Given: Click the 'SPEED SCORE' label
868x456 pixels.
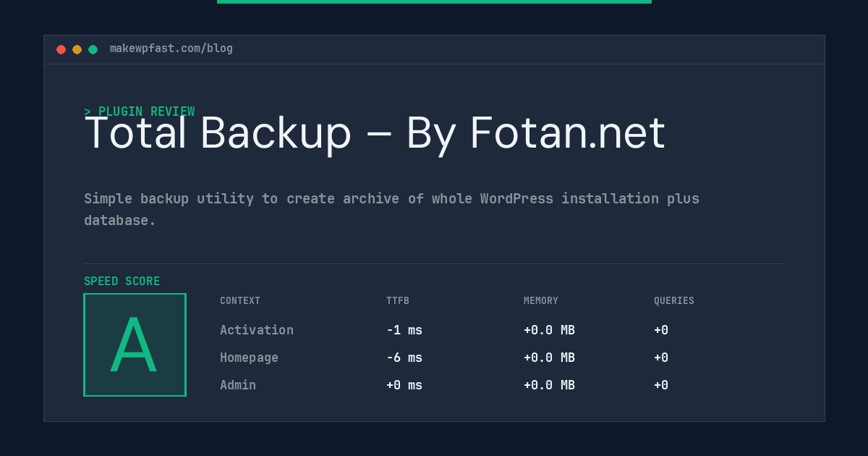Looking at the screenshot, I should pyautogui.click(x=122, y=282).
